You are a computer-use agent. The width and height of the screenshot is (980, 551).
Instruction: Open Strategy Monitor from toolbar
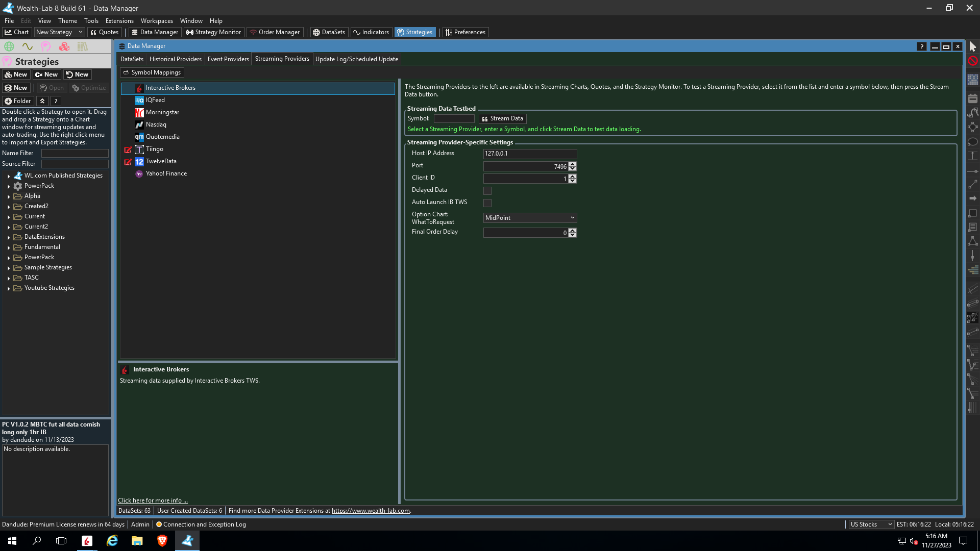[213, 32]
